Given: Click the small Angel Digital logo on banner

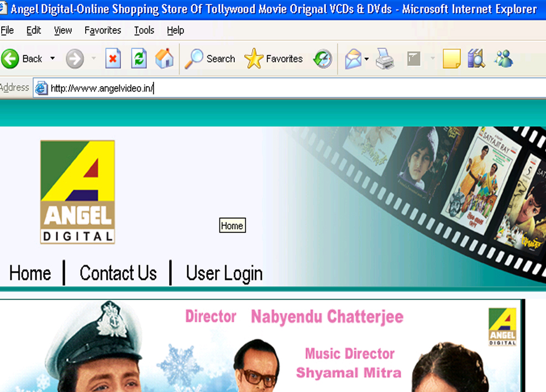Looking at the screenshot, I should (x=502, y=327).
